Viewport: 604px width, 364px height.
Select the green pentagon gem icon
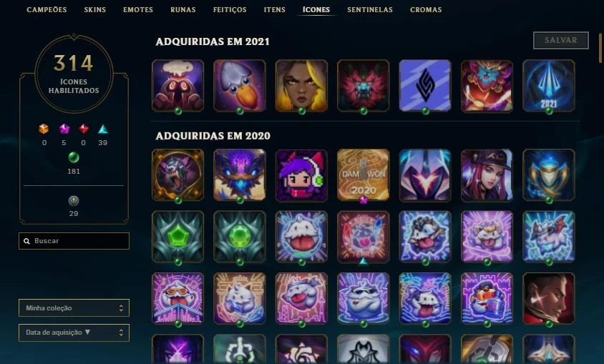[x=177, y=237]
